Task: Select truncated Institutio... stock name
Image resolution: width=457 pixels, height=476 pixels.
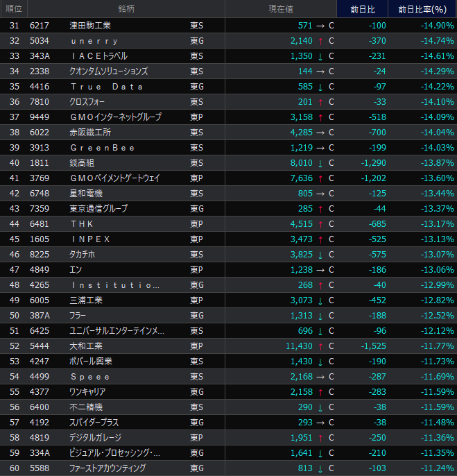Action: [x=115, y=285]
